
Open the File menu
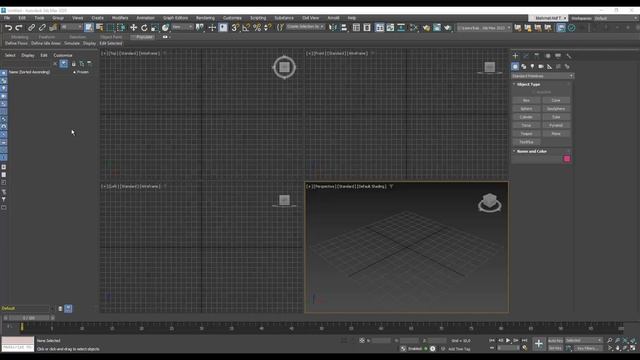click(7, 18)
